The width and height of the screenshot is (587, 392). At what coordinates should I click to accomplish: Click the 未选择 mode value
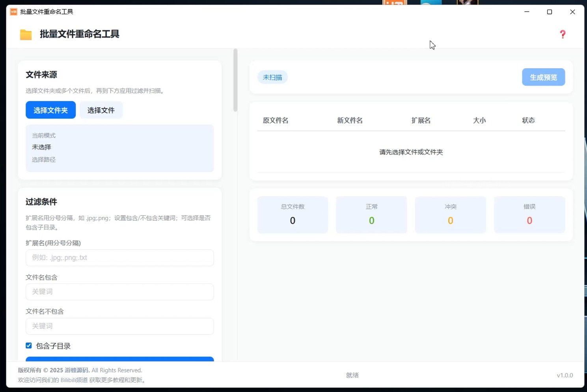[41, 147]
